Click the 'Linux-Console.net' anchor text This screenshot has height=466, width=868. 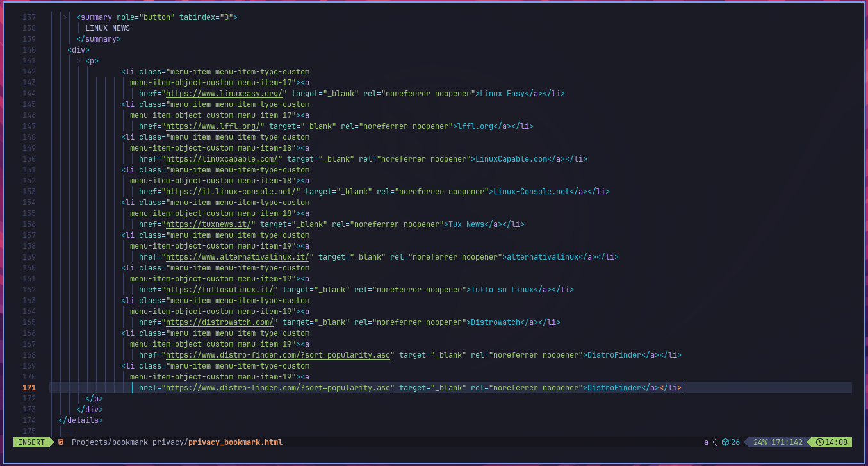click(531, 192)
